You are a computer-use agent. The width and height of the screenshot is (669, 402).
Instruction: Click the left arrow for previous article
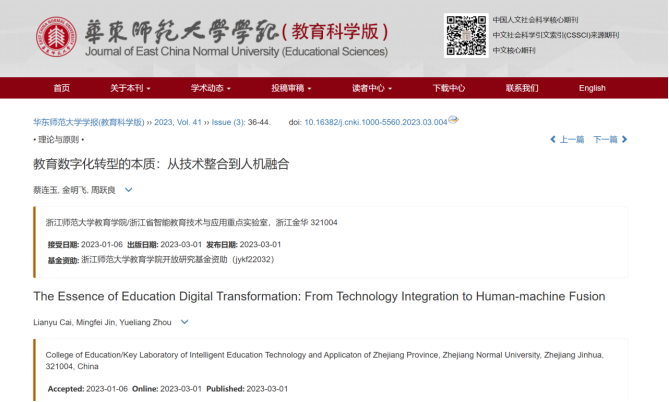tap(553, 140)
